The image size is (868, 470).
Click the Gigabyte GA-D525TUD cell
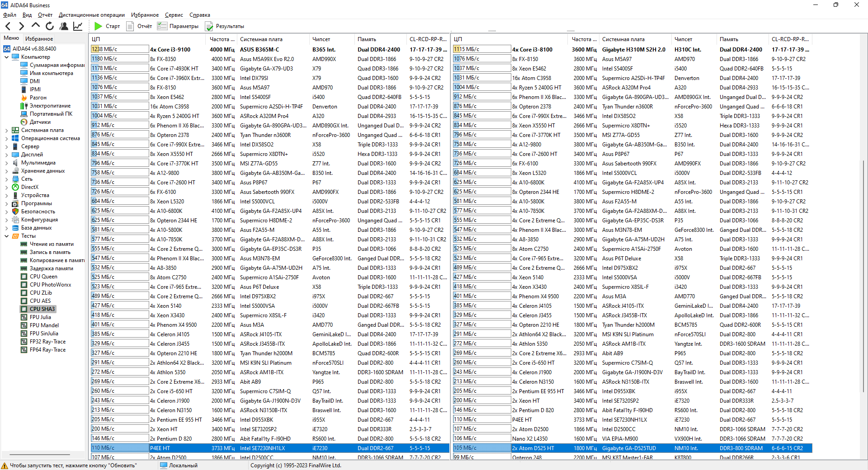click(x=629, y=448)
